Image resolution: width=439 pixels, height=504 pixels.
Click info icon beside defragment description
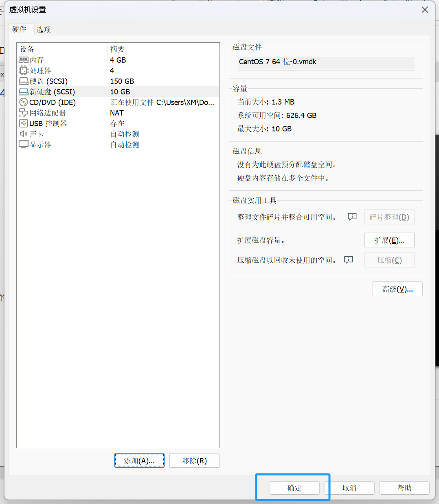tap(352, 217)
